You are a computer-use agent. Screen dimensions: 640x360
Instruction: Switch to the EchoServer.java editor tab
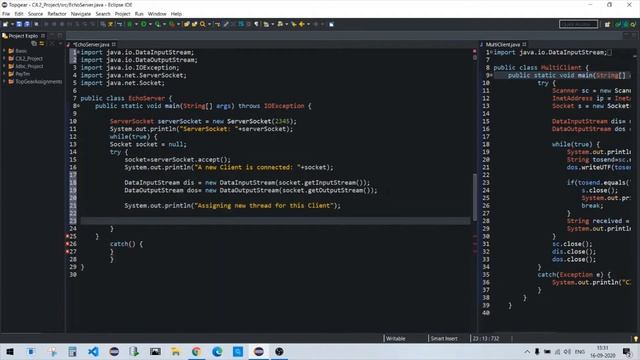[91, 44]
